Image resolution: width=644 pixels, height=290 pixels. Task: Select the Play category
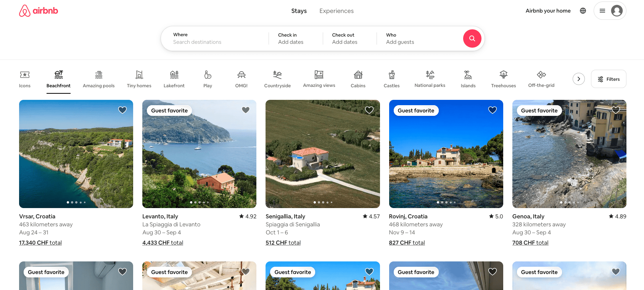tap(208, 79)
